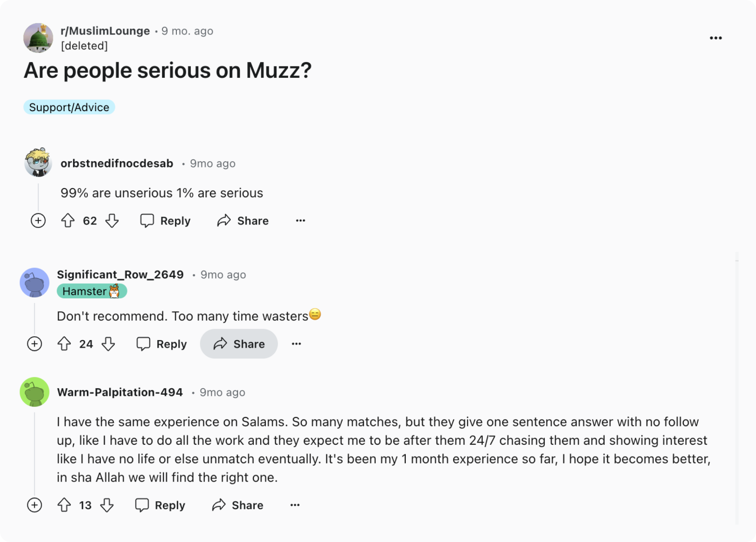Expand replies under orbstnedifnocdesab's comment
Screen dimensions: 756x542
38,221
